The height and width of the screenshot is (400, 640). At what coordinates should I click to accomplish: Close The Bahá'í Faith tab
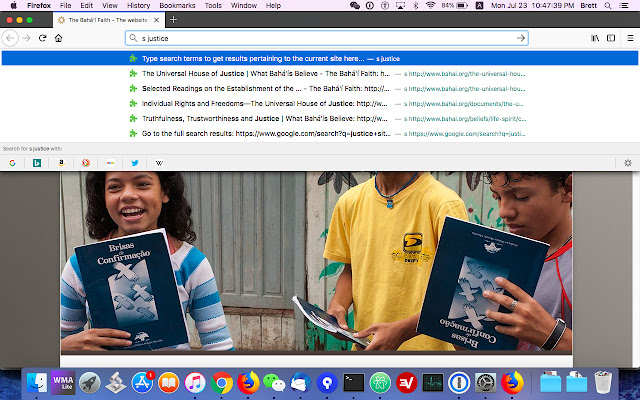coord(156,20)
